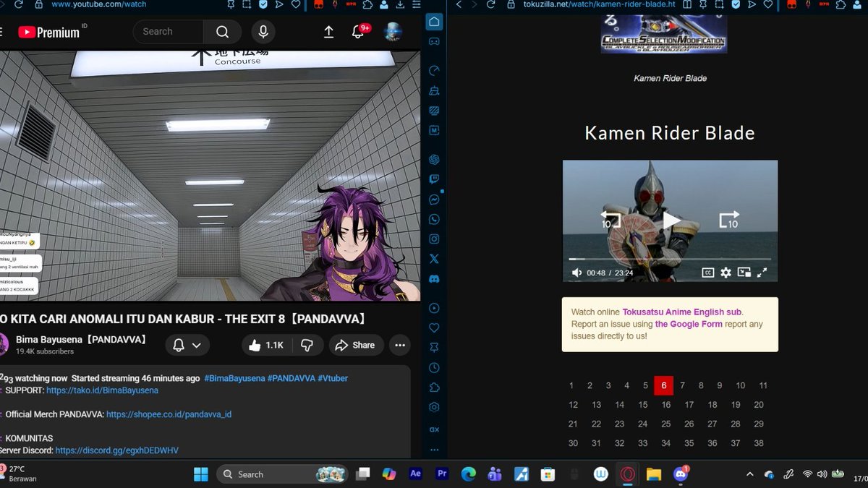Toggle closed captions on the Tokuzilla player
The image size is (868, 488).
pos(708,273)
